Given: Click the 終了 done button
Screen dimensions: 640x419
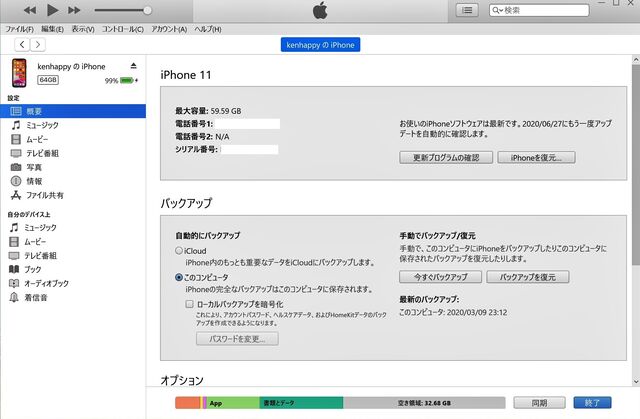Looking at the screenshot, I should click(x=592, y=403).
